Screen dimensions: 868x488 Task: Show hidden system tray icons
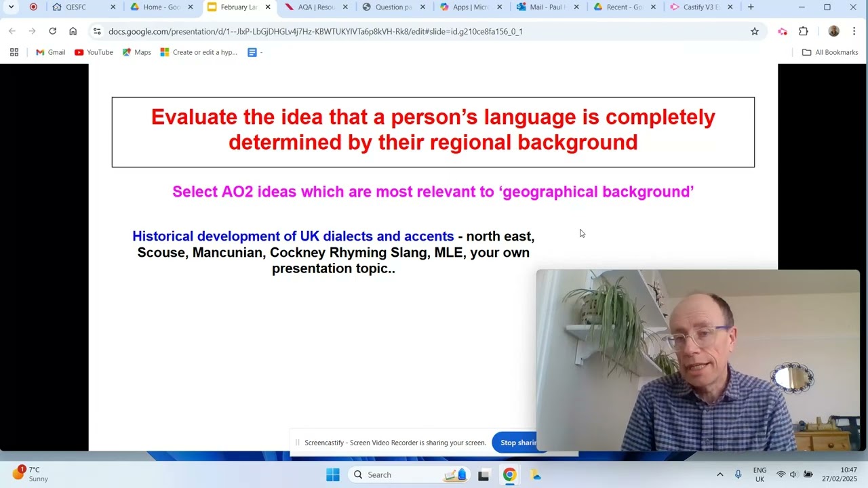[719, 474]
